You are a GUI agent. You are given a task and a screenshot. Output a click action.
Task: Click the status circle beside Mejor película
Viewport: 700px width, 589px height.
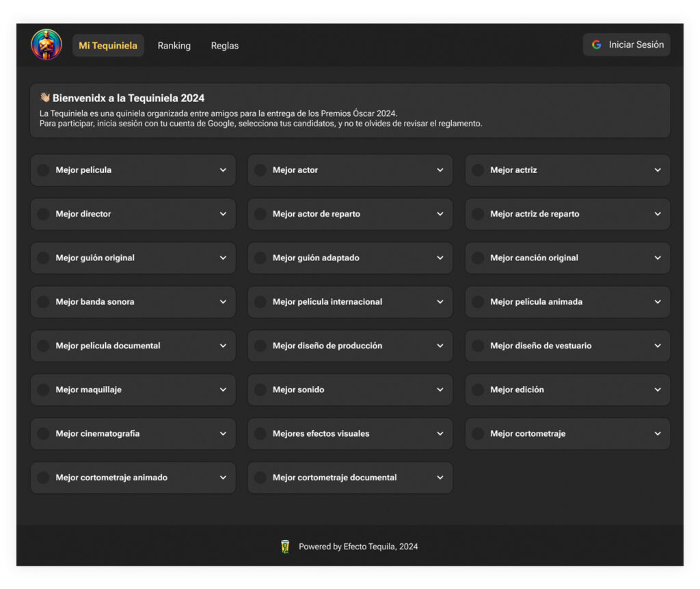tap(43, 170)
